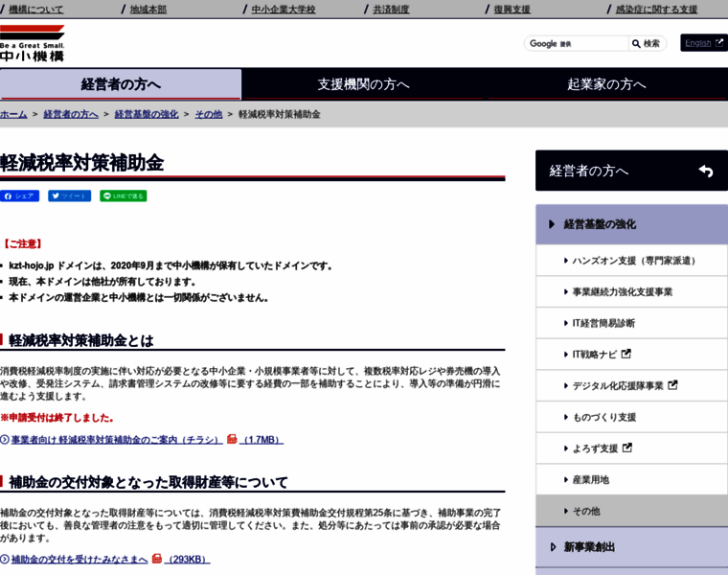728x575 pixels.
Task: Go to ホーム in the breadcrumb
Action: (13, 114)
